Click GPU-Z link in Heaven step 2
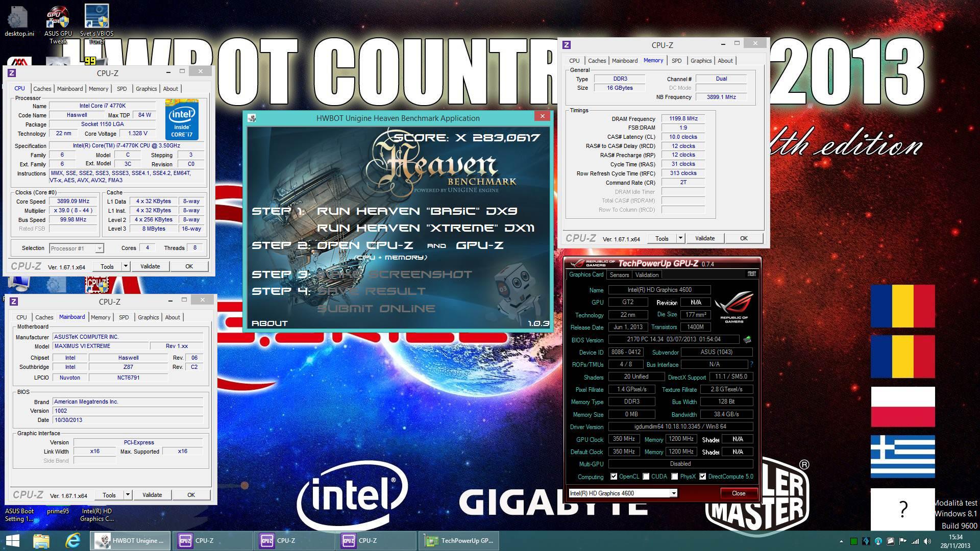The width and height of the screenshot is (980, 551). [480, 245]
